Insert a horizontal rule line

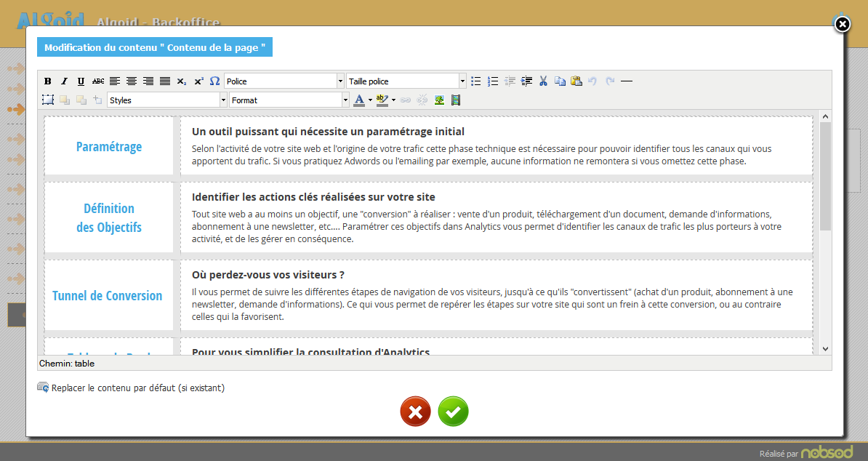[627, 81]
